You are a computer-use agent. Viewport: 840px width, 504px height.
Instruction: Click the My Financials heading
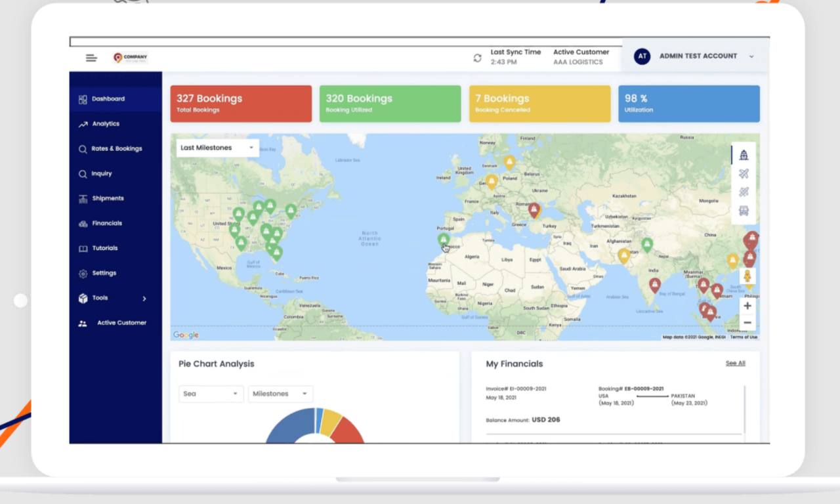tap(514, 364)
